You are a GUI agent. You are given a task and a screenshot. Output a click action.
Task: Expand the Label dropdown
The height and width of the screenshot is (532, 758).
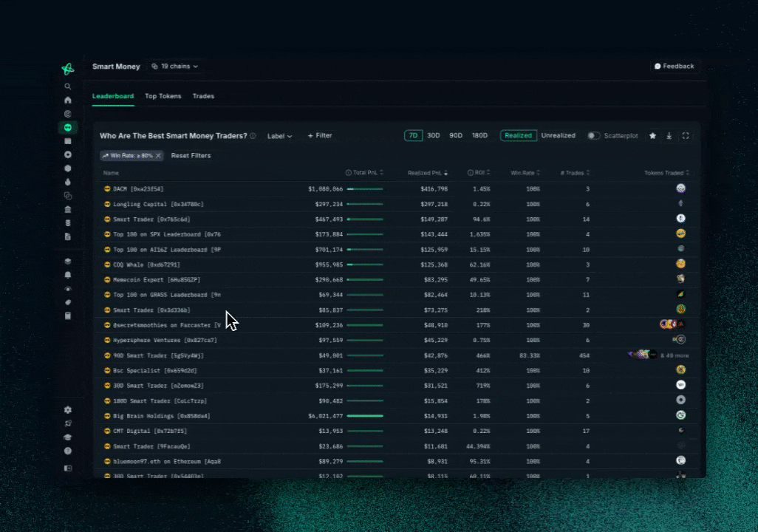click(279, 136)
